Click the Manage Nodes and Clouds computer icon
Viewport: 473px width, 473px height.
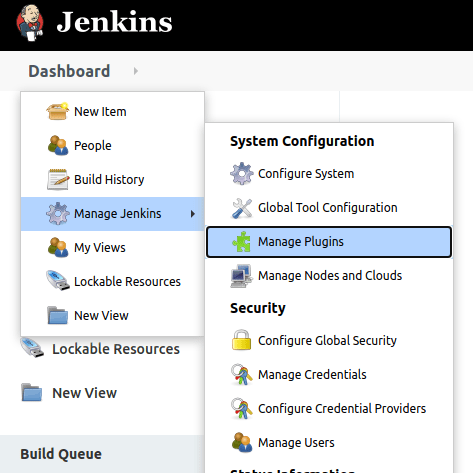(x=241, y=276)
